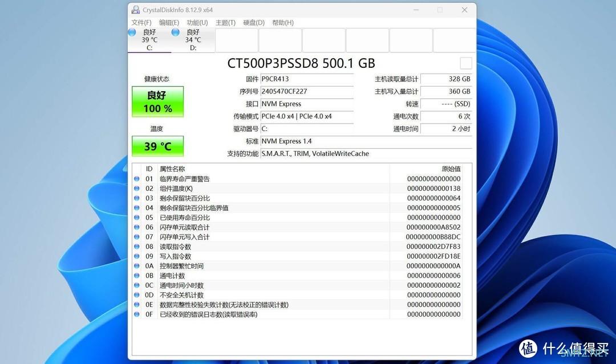This screenshot has height=364, width=616.
Task: Click raw value 000000000B88DC in row 07
Action: 433,237
